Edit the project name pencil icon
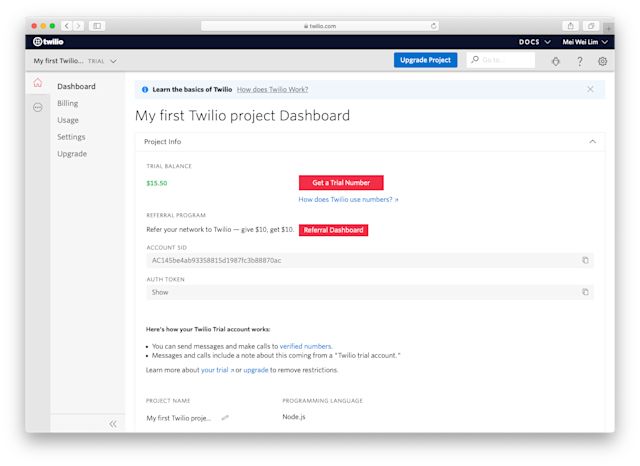The height and width of the screenshot is (466, 640). [x=225, y=418]
